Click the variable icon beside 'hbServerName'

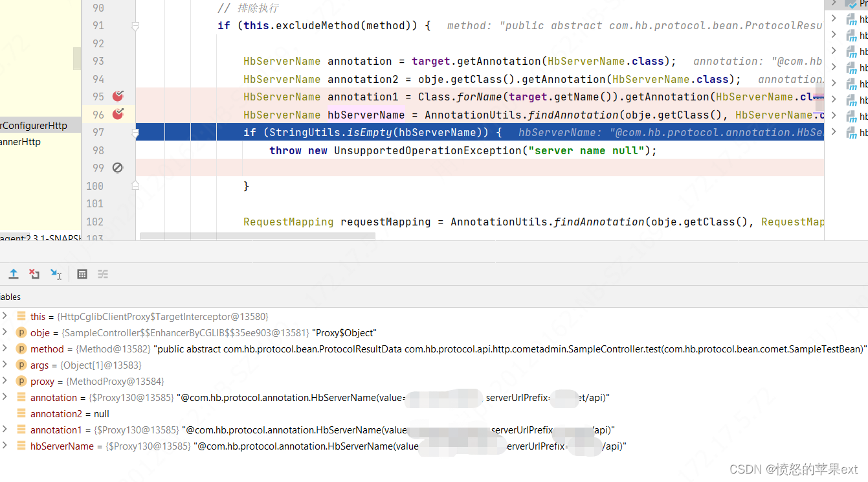click(x=21, y=446)
